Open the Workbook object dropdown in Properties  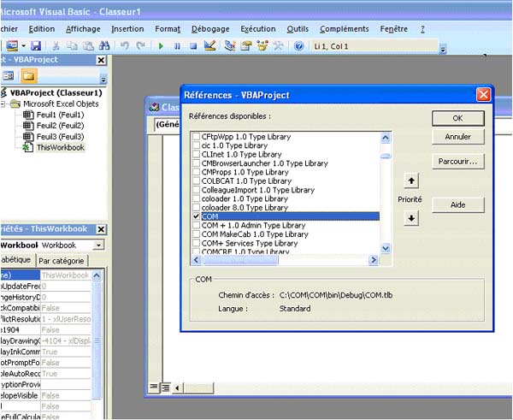pyautogui.click(x=98, y=245)
